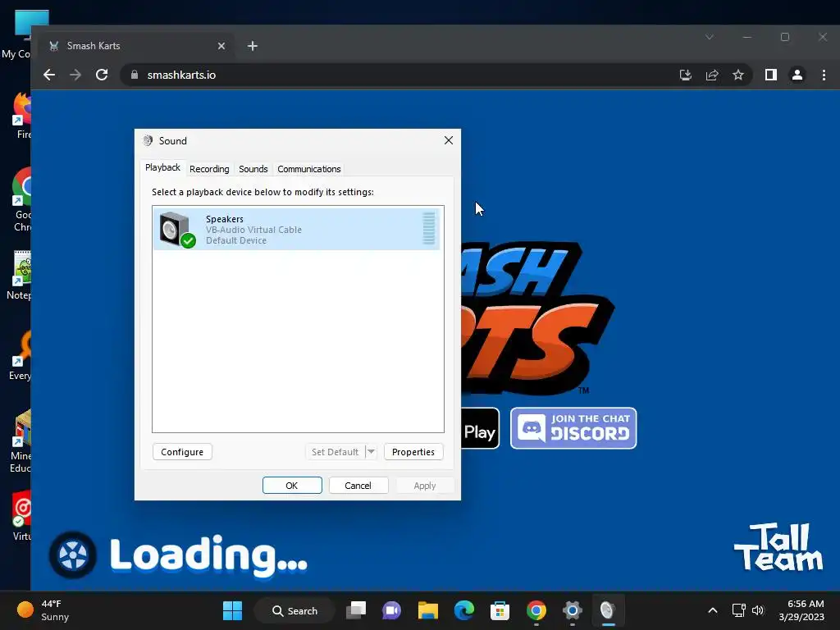Open Microsoft Edge on taskbar
Viewport: 840px width, 630px height.
464,610
